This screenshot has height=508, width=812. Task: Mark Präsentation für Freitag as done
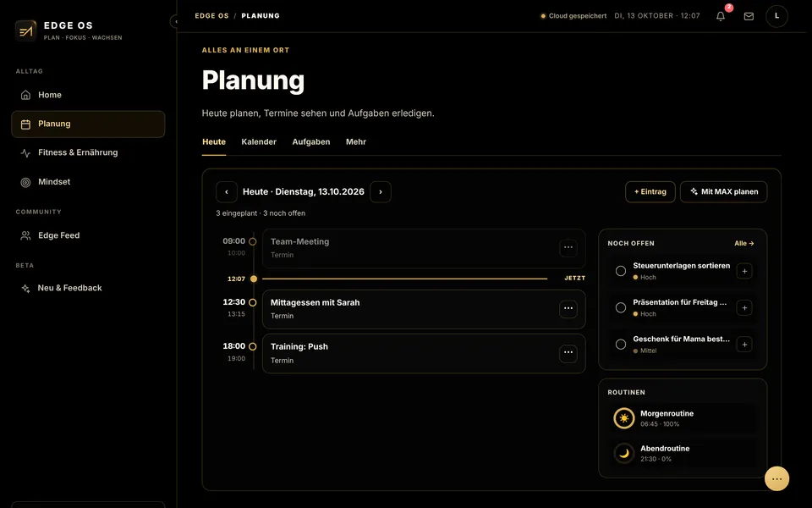point(620,307)
